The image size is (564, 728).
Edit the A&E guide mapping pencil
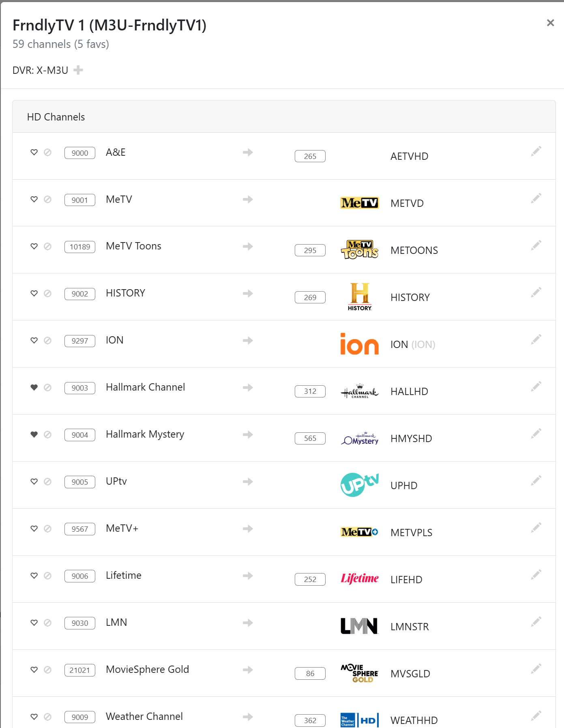(536, 151)
